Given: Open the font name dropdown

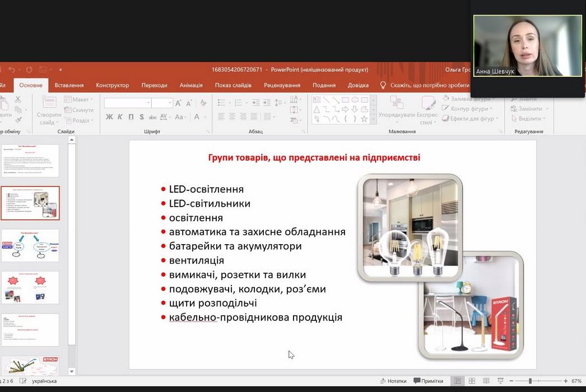Looking at the screenshot, I should 148,103.
